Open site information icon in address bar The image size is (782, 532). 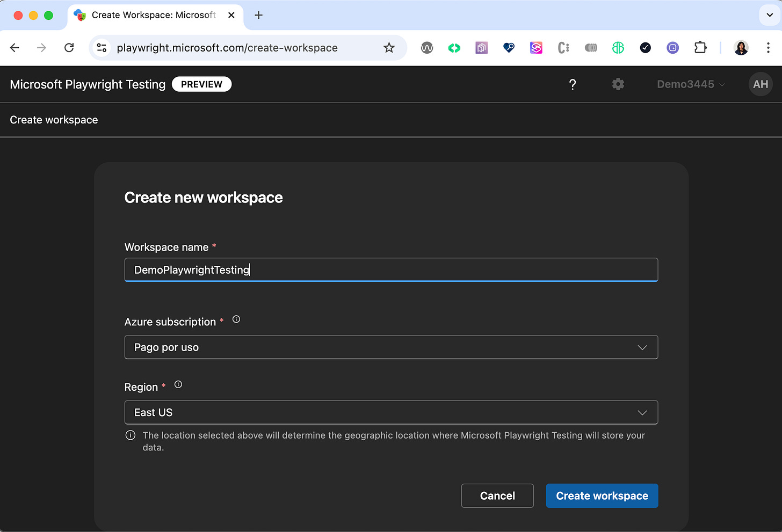(x=102, y=48)
